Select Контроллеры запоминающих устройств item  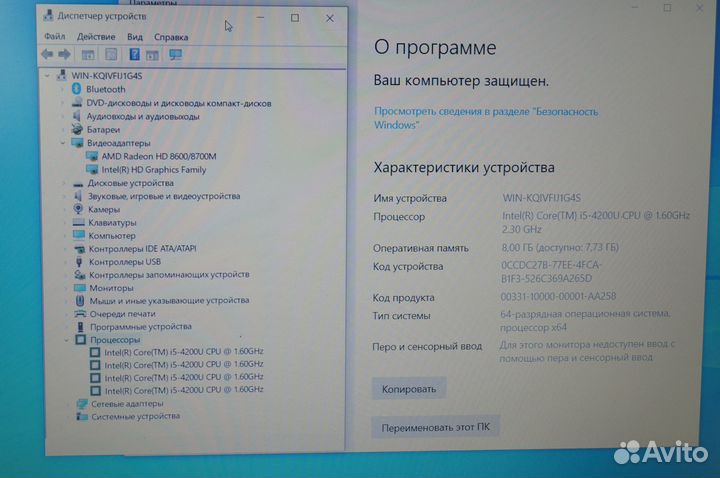(169, 275)
